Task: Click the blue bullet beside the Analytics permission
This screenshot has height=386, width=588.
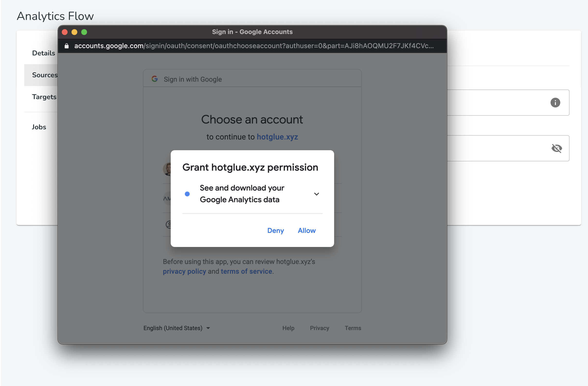Action: pyautogui.click(x=187, y=194)
